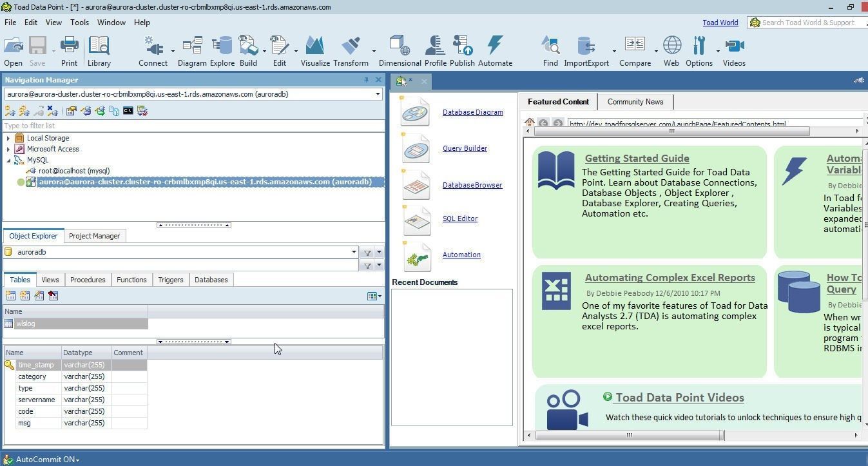Open the Automate tool
868x466 pixels.
pos(495,52)
